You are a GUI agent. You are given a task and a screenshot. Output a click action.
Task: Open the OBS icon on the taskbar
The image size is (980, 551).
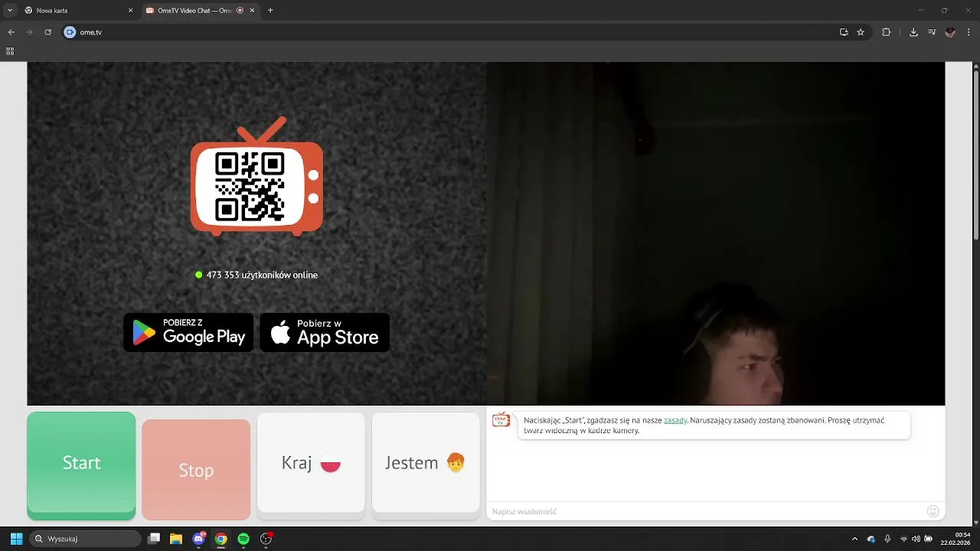pos(266,539)
